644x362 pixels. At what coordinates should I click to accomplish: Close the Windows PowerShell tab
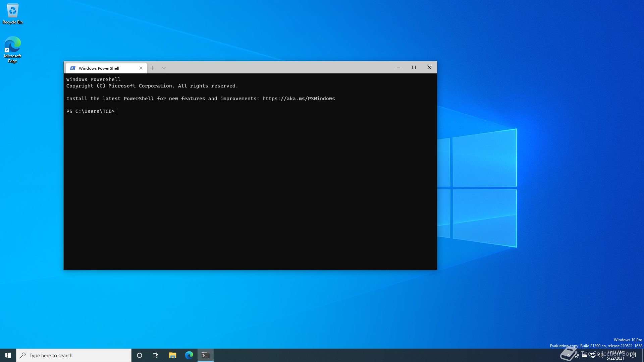(141, 68)
